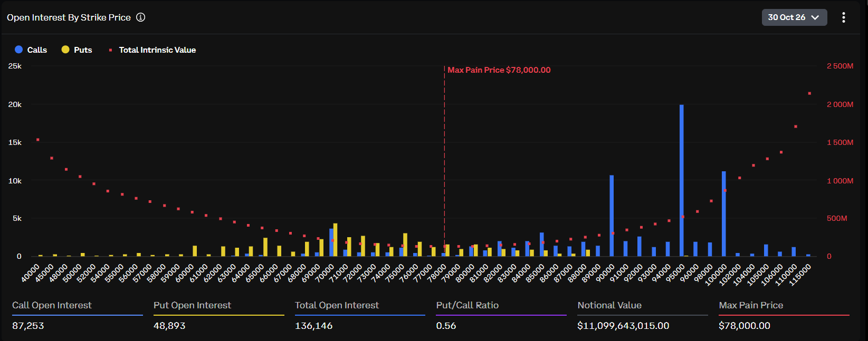The image size is (868, 341).
Task: Click the 1 000M right axis label
Action: click(840, 181)
